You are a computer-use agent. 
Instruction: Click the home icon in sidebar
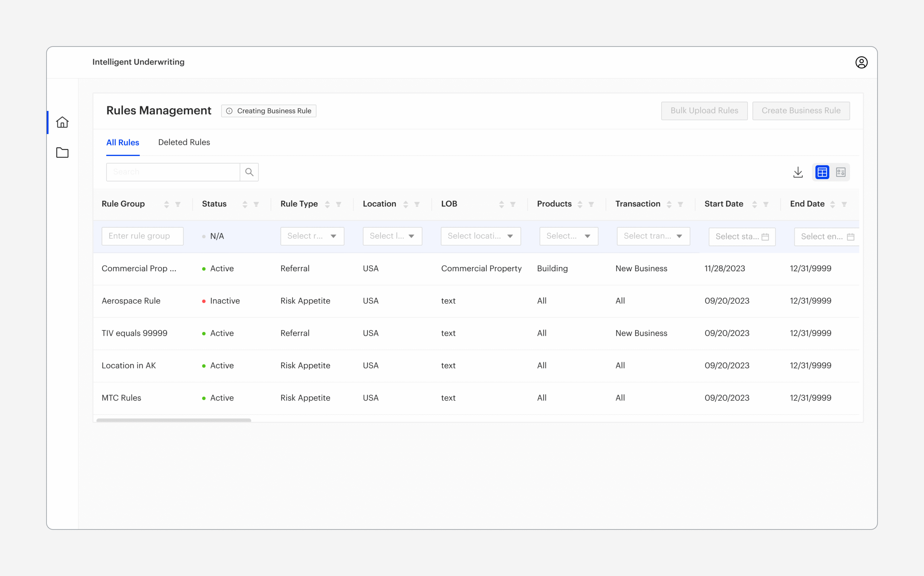click(62, 122)
